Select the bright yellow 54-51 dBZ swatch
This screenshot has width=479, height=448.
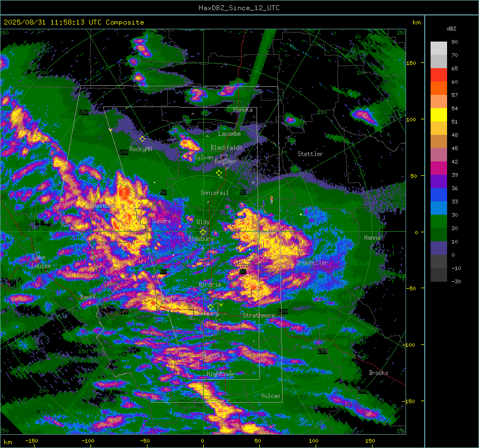[x=439, y=115]
